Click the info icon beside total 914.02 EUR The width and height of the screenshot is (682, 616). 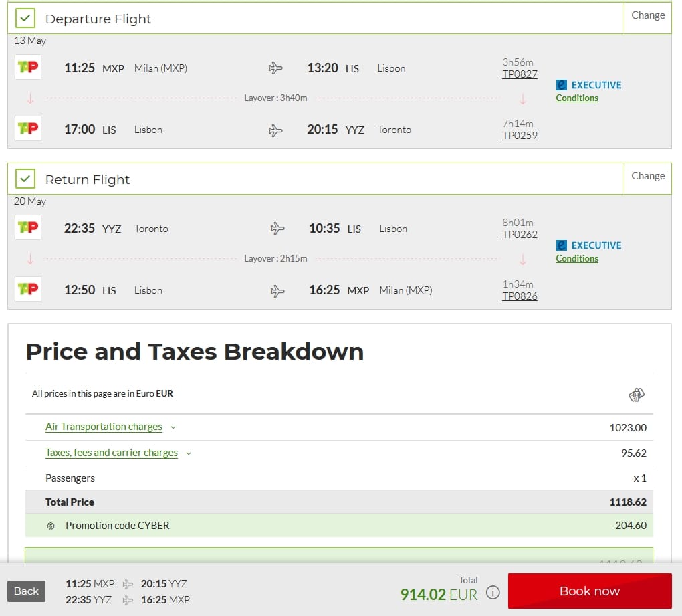tap(493, 593)
